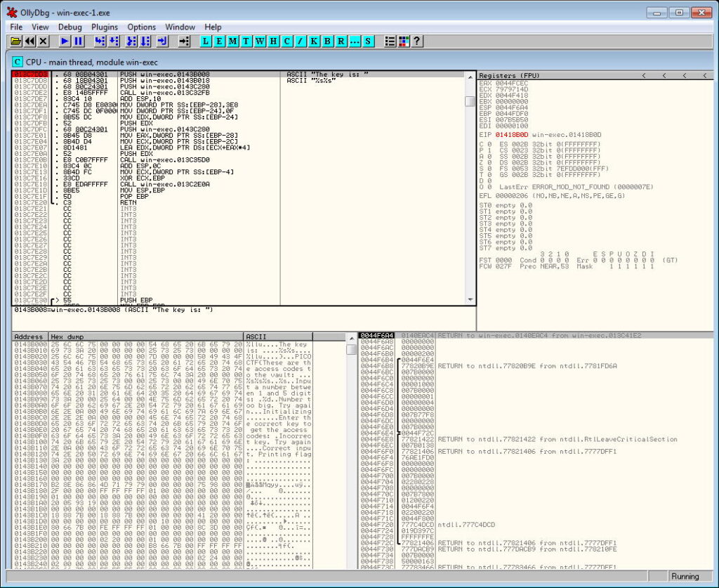Screen dimensions: 719x588
Task: Click the ASCII "The key is: " comment
Action: pos(327,74)
